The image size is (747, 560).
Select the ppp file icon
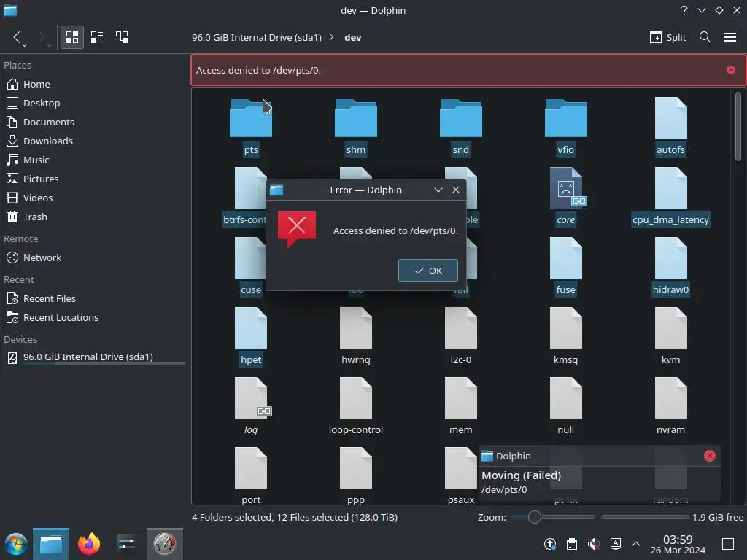(356, 468)
